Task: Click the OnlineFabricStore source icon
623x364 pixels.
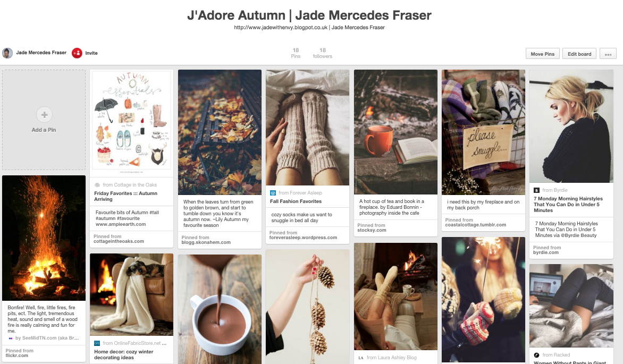Action: pyautogui.click(x=97, y=343)
